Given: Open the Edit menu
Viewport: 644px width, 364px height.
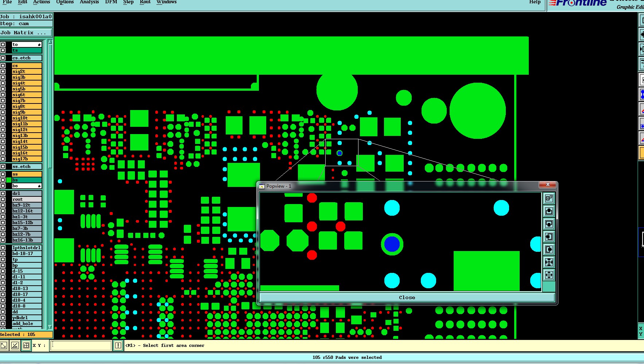Looking at the screenshot, I should click(23, 2).
